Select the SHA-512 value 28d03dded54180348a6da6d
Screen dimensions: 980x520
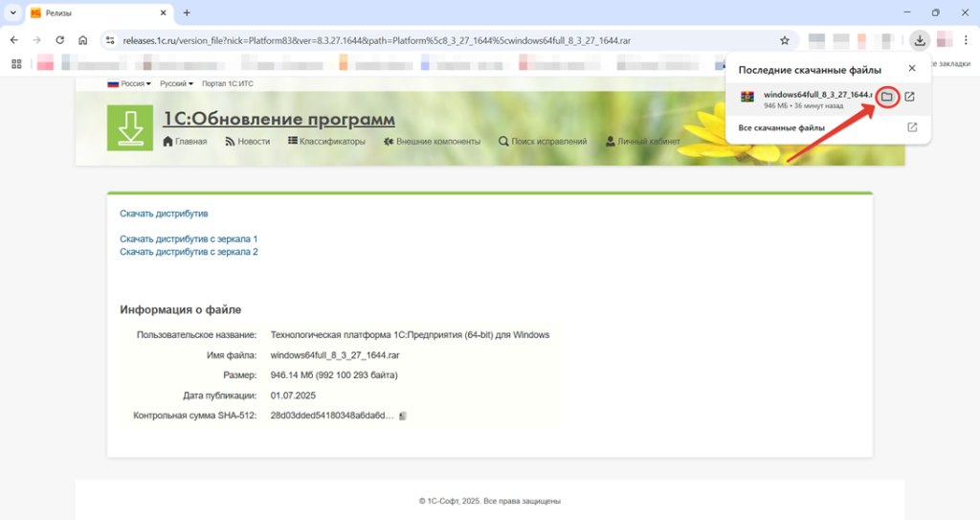click(332, 416)
